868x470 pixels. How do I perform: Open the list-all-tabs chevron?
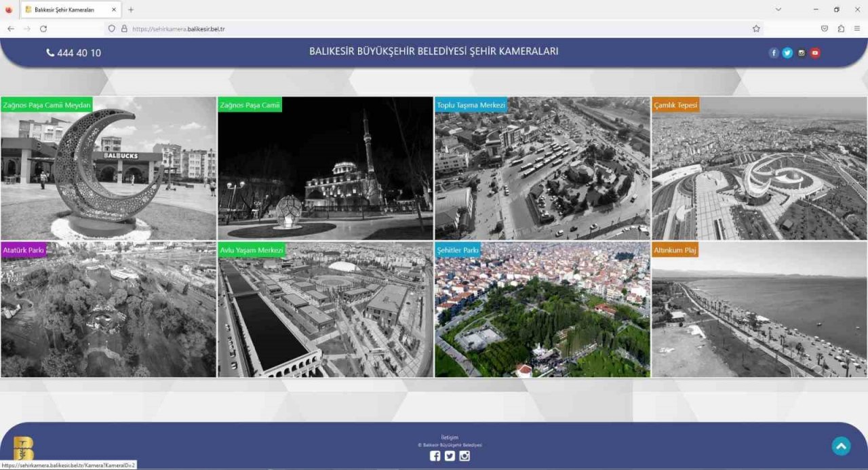(778, 10)
